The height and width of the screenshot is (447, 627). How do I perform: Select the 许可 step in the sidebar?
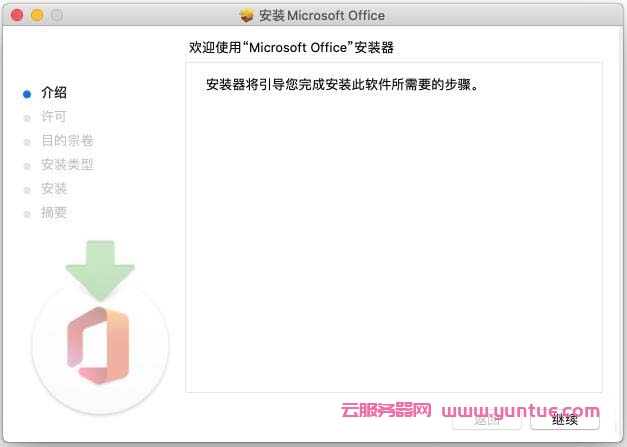pos(54,117)
